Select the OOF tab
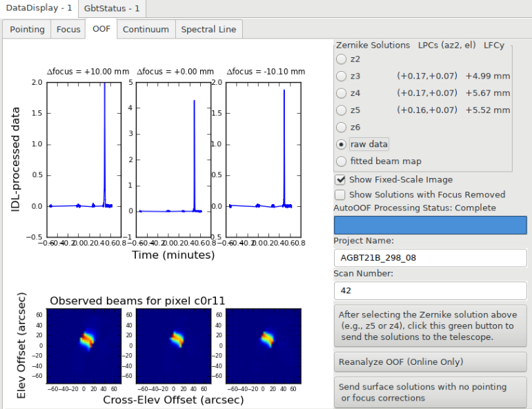Viewport: 532px width, 409px height. coord(101,29)
